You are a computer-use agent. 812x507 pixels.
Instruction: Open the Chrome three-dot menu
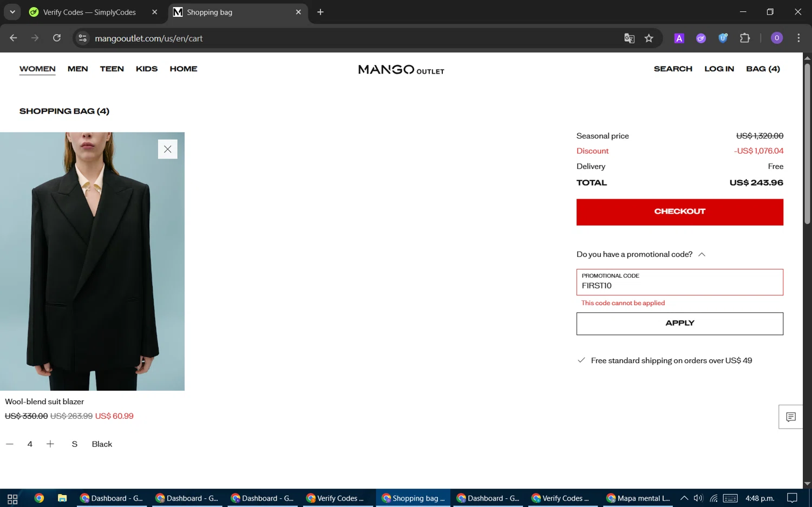click(798, 38)
